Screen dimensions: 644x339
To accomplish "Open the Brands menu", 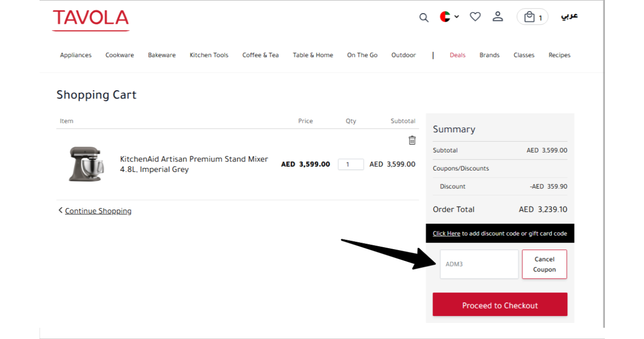I will tap(490, 55).
